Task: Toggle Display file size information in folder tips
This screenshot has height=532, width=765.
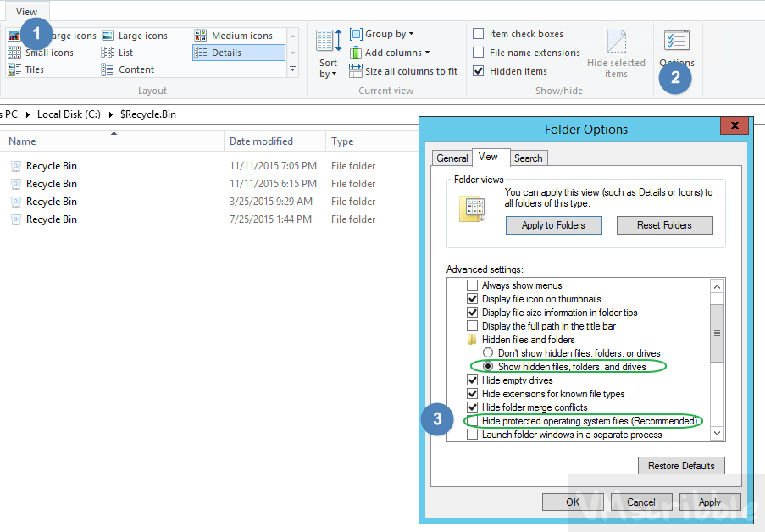Action: pos(472,313)
